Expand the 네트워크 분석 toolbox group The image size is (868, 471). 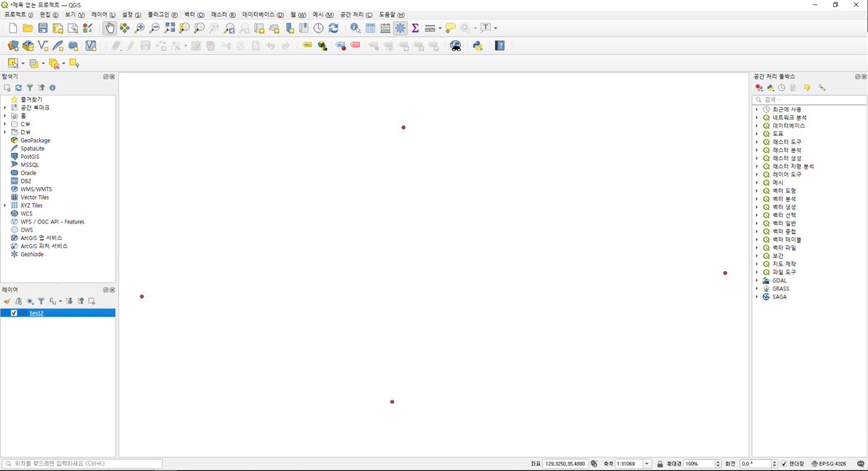757,117
